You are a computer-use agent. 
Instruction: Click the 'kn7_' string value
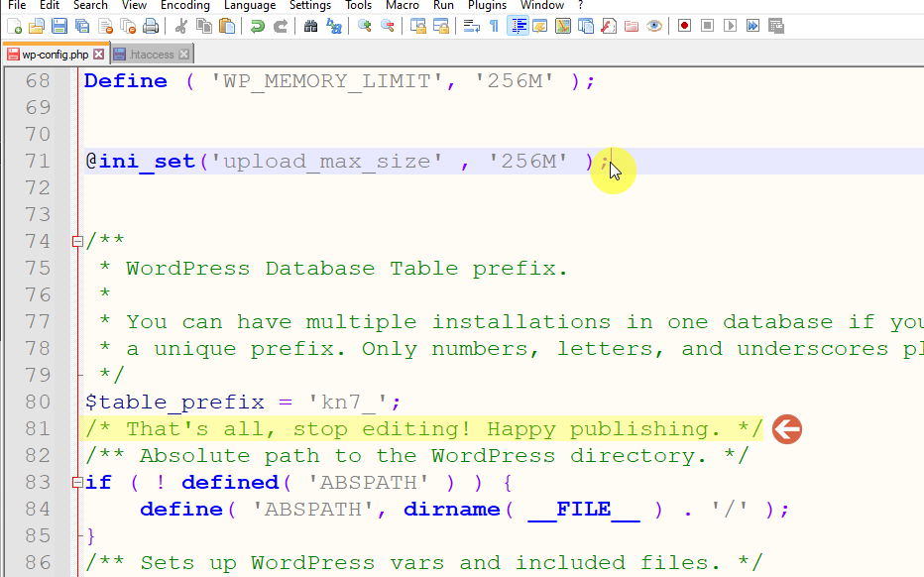(x=348, y=402)
